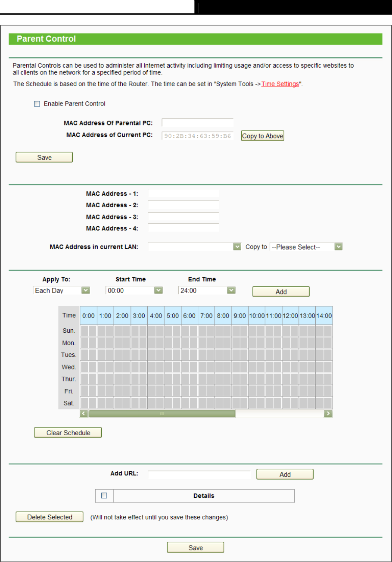Click Add button beside Add URL field
Image resolution: width=392 pixels, height=562 pixels.
(285, 475)
